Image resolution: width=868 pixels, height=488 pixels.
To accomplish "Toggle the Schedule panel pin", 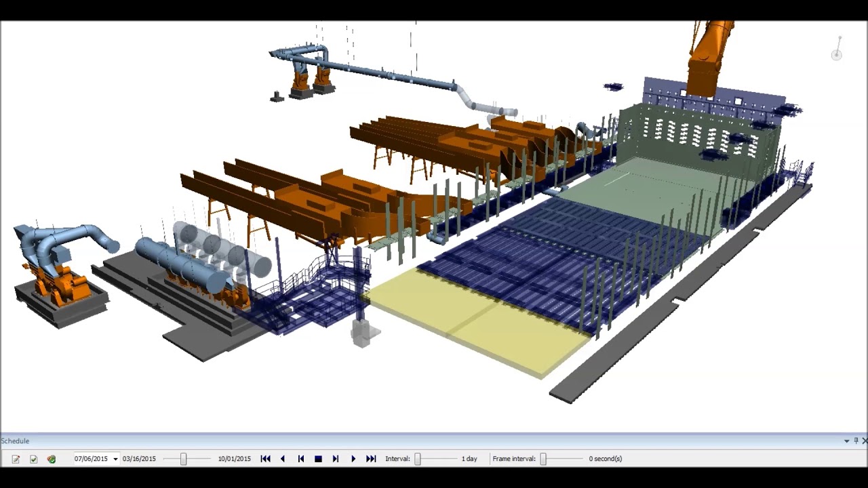I will [856, 441].
